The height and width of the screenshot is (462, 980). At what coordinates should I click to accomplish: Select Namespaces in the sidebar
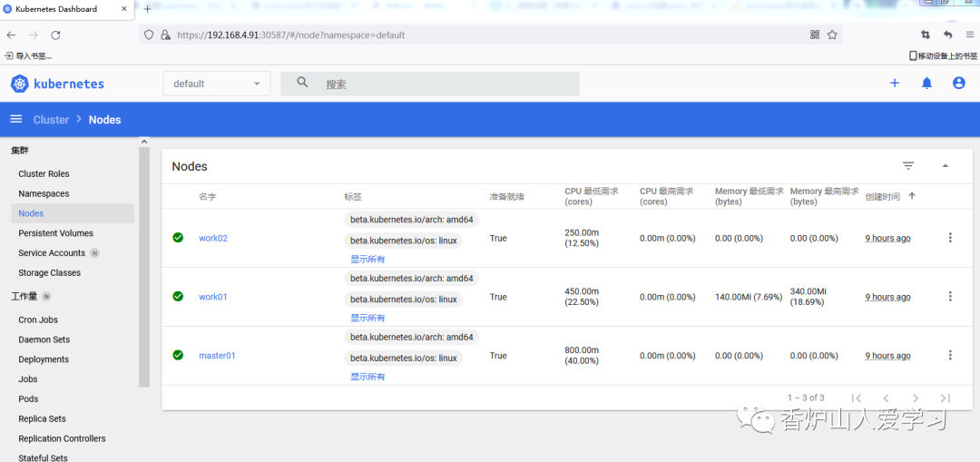tap(44, 194)
